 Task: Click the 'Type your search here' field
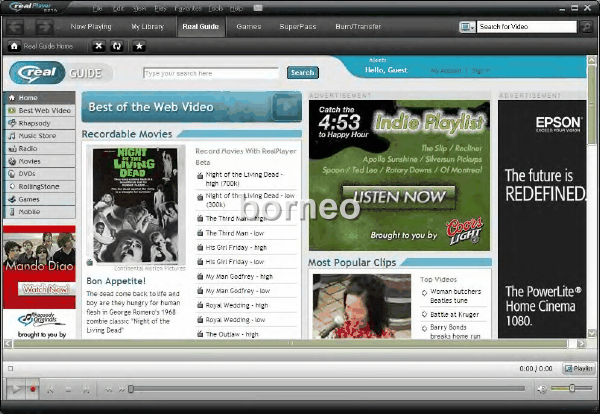[211, 73]
